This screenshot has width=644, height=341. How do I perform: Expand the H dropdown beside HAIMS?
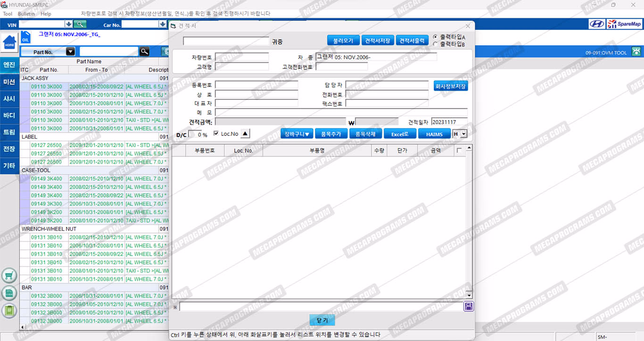tap(464, 134)
